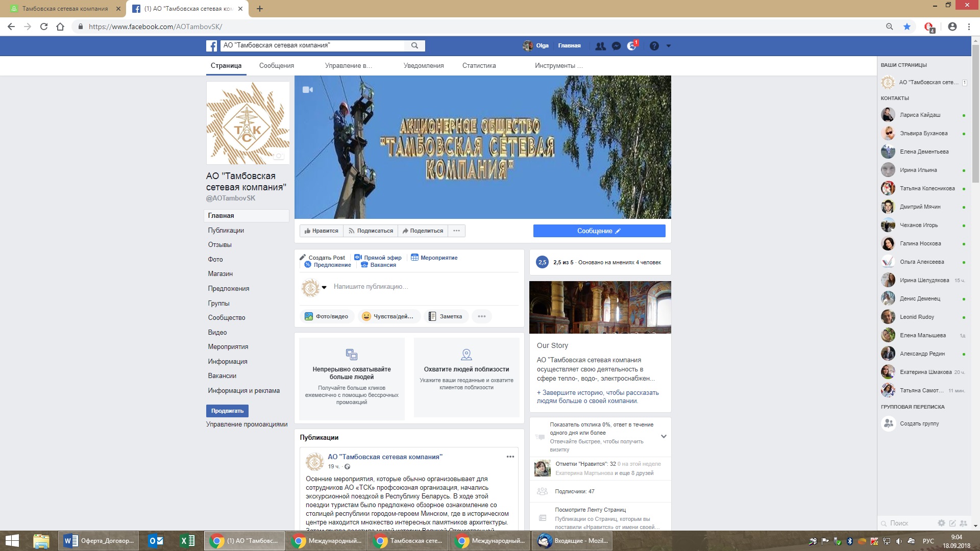Click the new message compose icon in chat bar
The height and width of the screenshot is (551, 980).
tap(952, 523)
